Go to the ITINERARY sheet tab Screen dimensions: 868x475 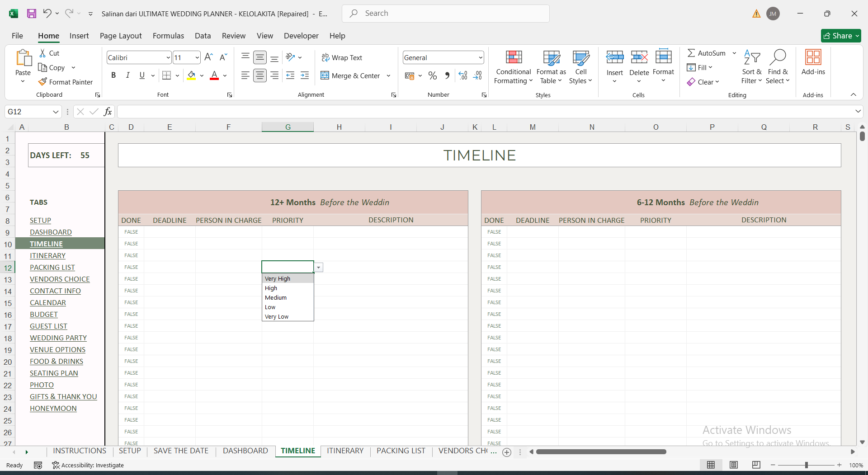click(345, 451)
